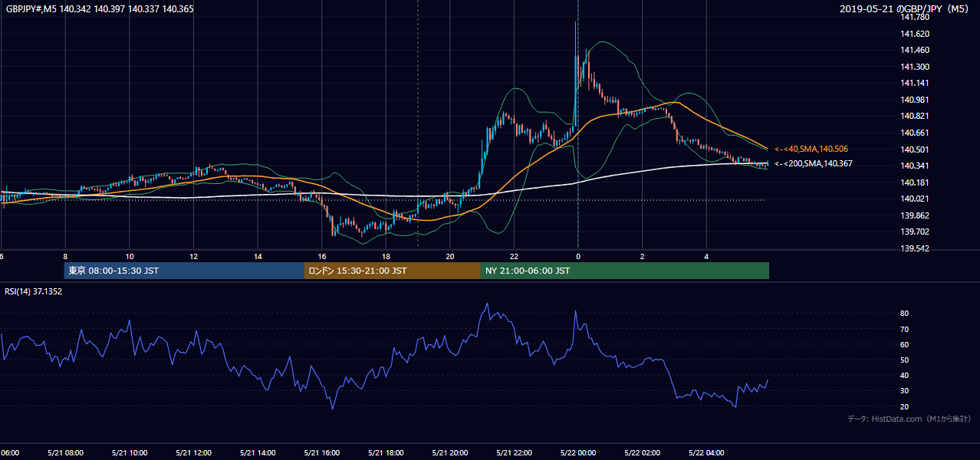
Task: Click the bottom axis label 5/22 04:00
Action: [x=705, y=452]
